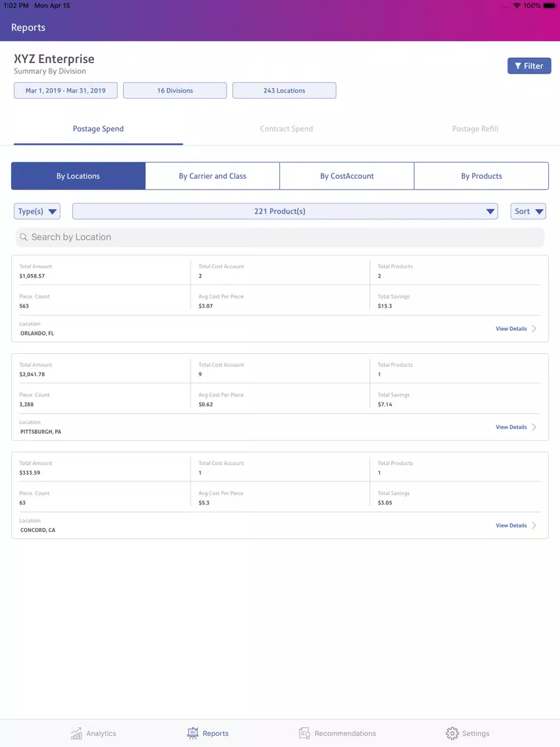Click the time 1:02 PM in status bar
560x747 pixels.
[16, 6]
